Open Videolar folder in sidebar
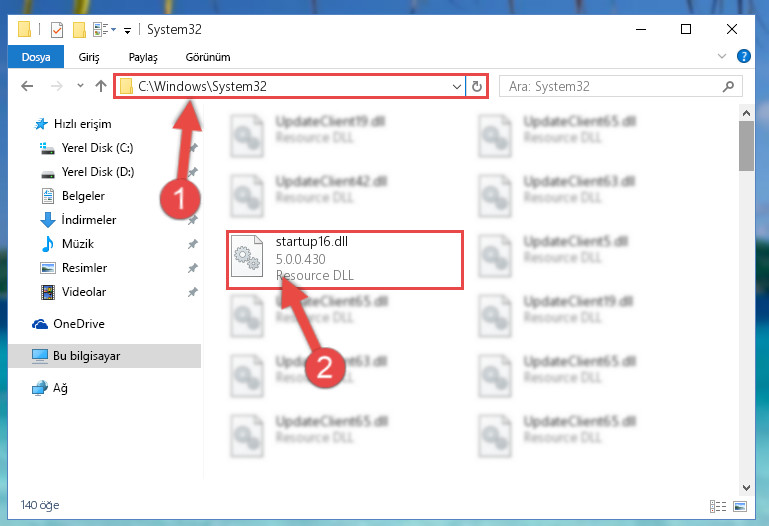 (73, 292)
